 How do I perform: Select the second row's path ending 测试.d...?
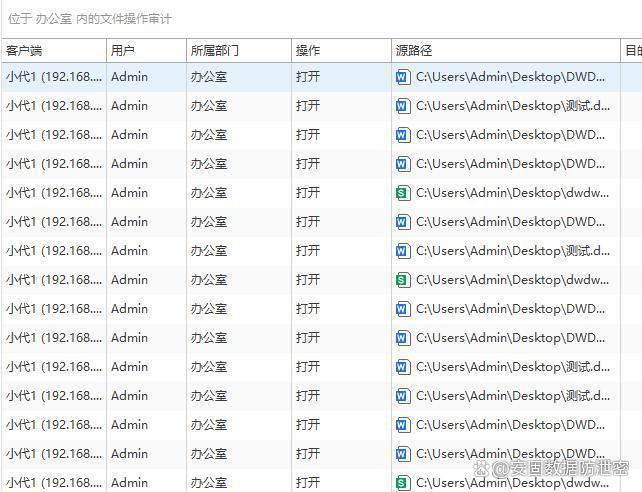513,106
